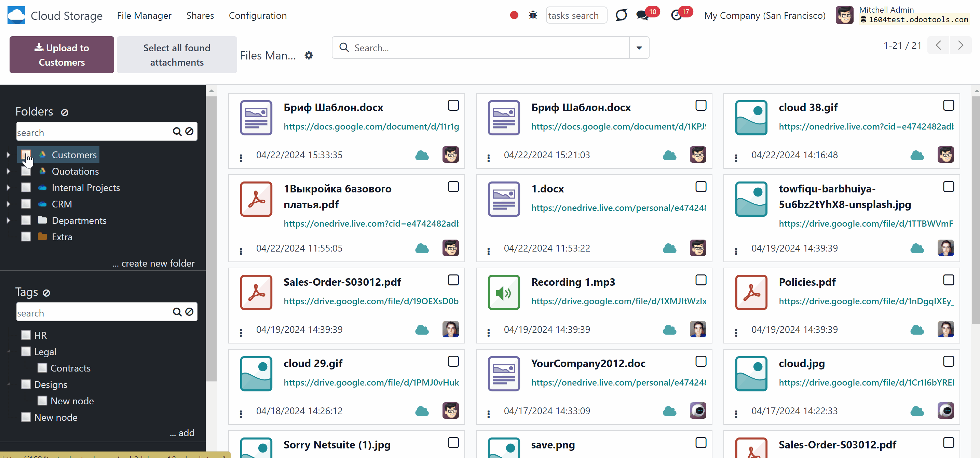
Task: Click Upload to Customers button
Action: pos(62,55)
